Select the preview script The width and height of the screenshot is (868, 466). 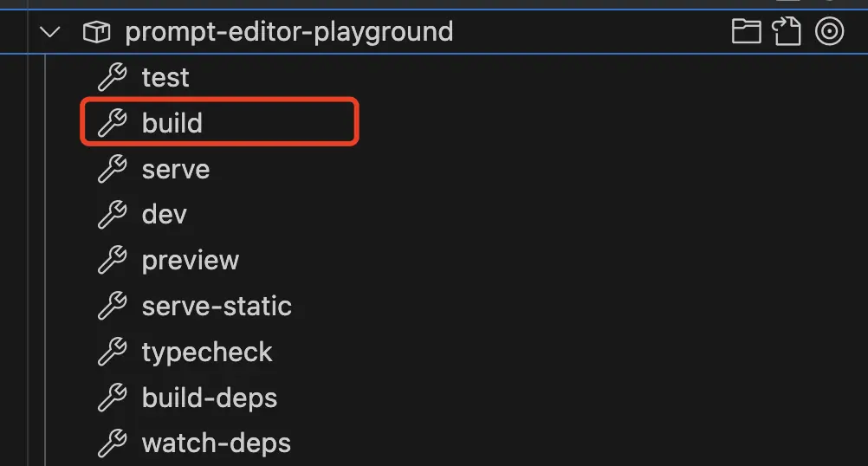tap(191, 261)
